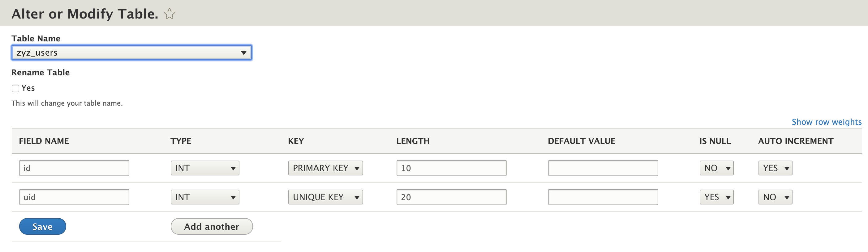Click the Length field containing 10
868x252 pixels.
pyautogui.click(x=451, y=168)
